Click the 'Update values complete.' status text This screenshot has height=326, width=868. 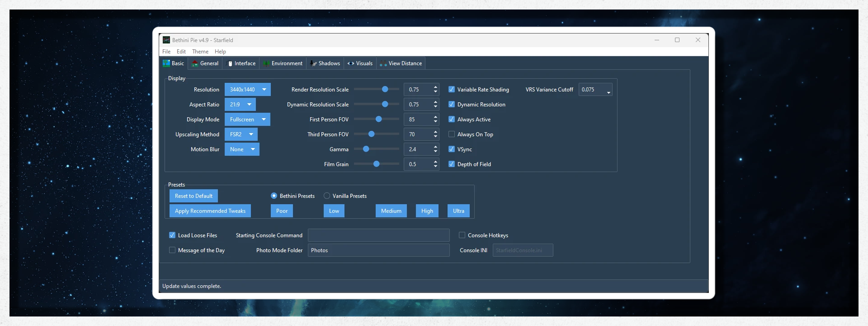[192, 286]
